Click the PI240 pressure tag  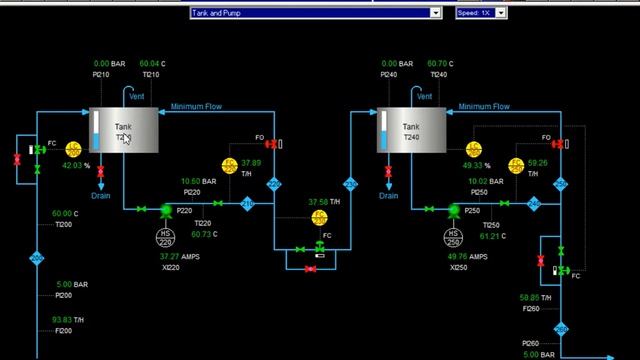tap(389, 75)
